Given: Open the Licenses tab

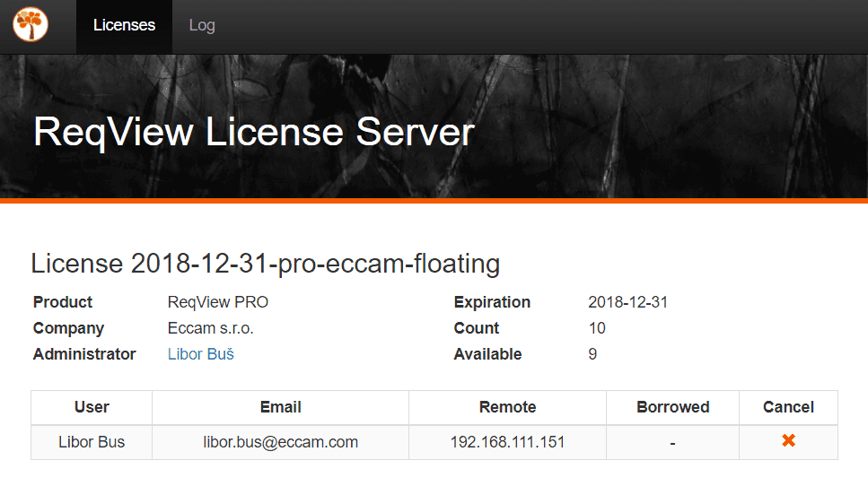Looking at the screenshot, I should pyautogui.click(x=124, y=25).
